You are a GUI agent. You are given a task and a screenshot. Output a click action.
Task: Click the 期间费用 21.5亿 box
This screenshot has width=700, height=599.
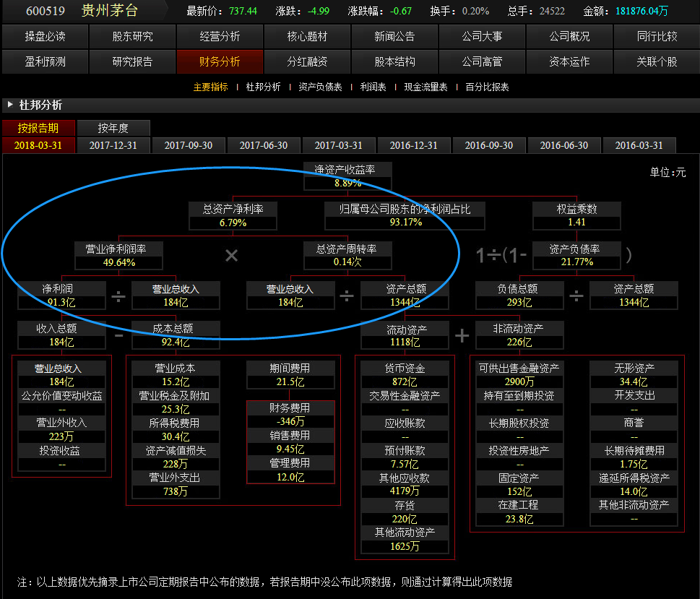click(x=290, y=375)
